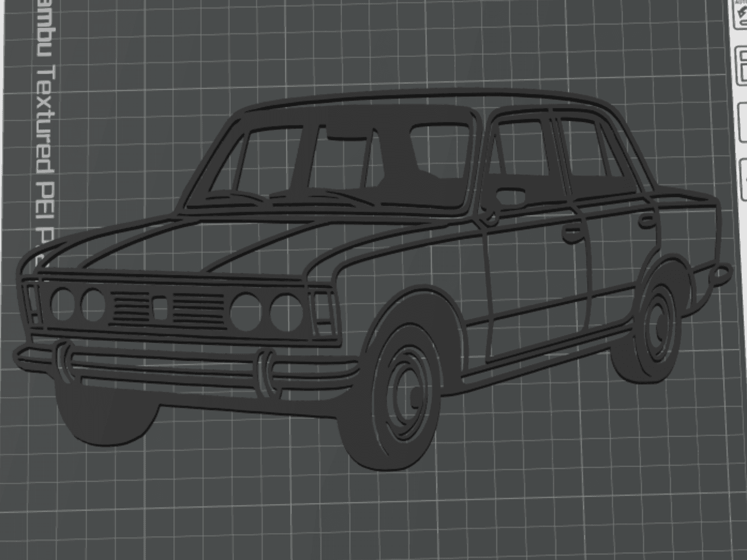Select the car silhouette model on the plate
Viewport: 747px width, 560px height.
click(x=371, y=280)
